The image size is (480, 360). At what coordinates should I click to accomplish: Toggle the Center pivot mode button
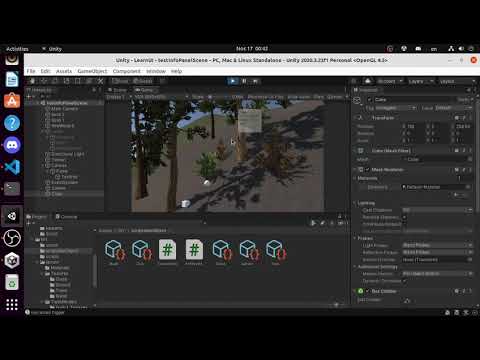coord(120,81)
